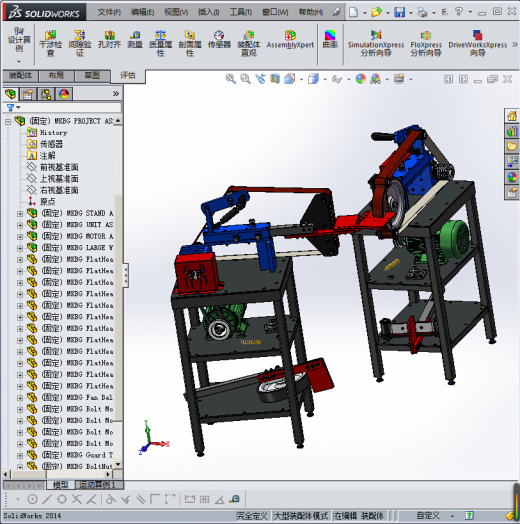
Task: Open PropertyManager tab icon
Action: point(28,94)
